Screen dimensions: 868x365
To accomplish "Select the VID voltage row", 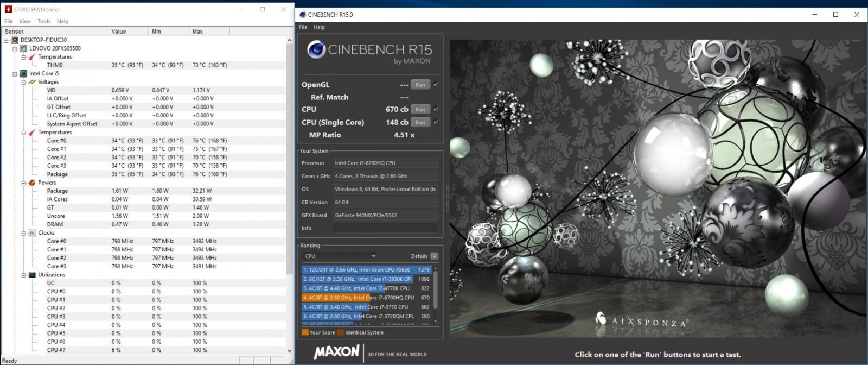I will click(x=143, y=90).
